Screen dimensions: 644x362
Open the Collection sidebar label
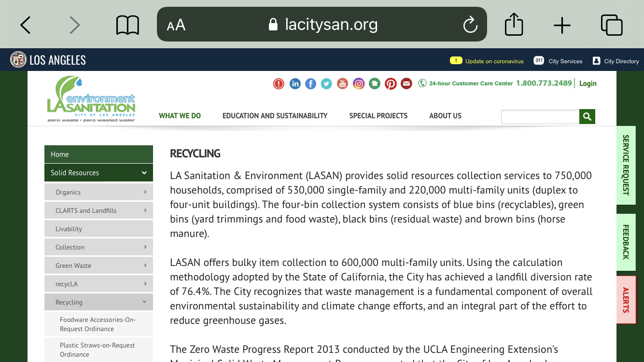click(x=70, y=247)
